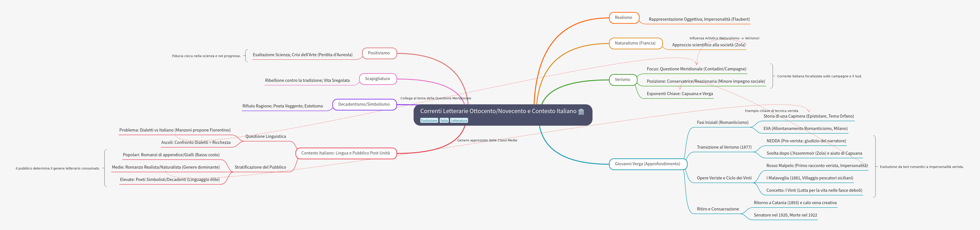Click the Italia tag label
The image size is (980, 230).
tap(444, 121)
